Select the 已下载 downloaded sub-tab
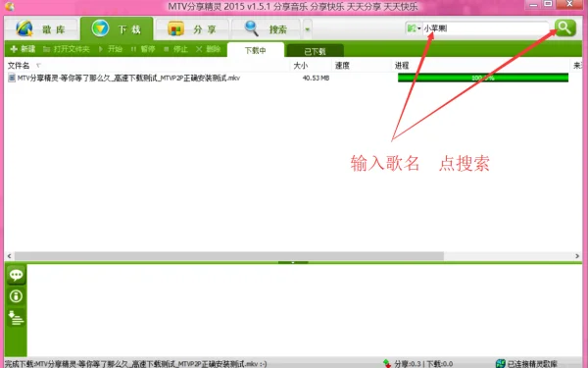Viewport: 588px width, 368px height. tap(315, 51)
